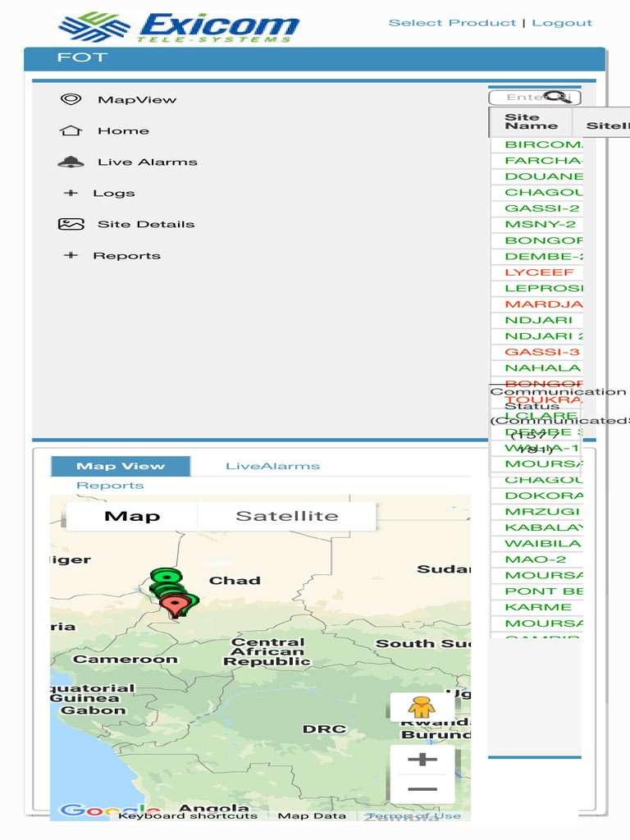Select site row MAO-2
This screenshot has height=840, width=630.
[x=536, y=559]
